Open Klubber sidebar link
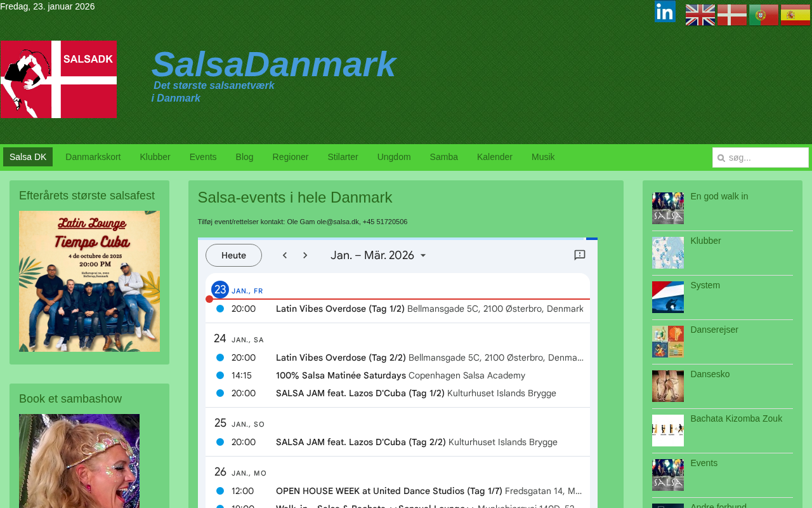This screenshot has height=508, width=812. (x=706, y=241)
